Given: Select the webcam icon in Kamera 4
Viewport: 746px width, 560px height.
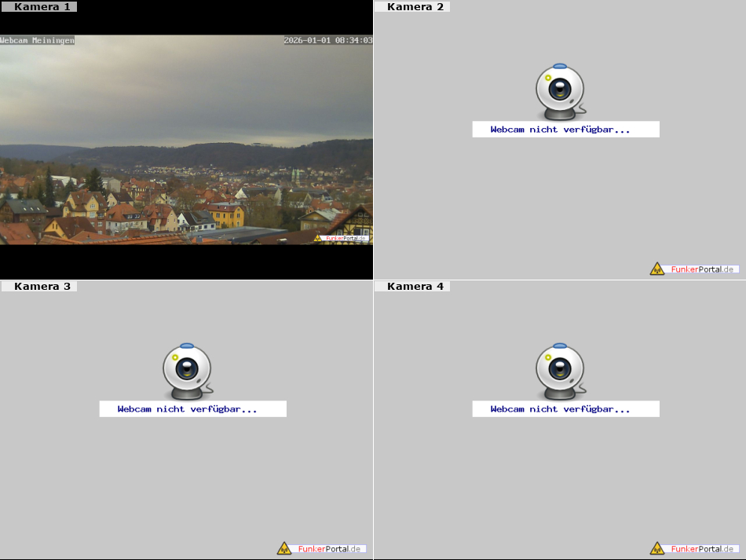Looking at the screenshot, I should click(560, 370).
